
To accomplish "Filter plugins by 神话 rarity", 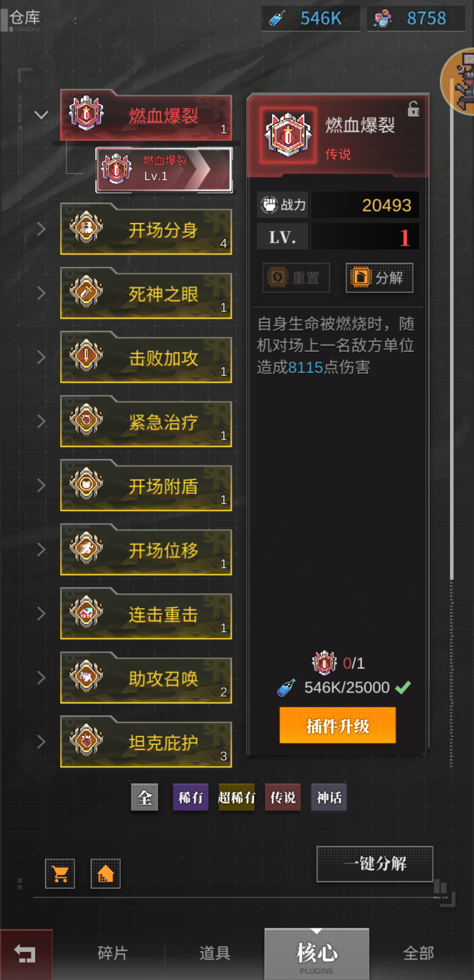I will click(329, 797).
